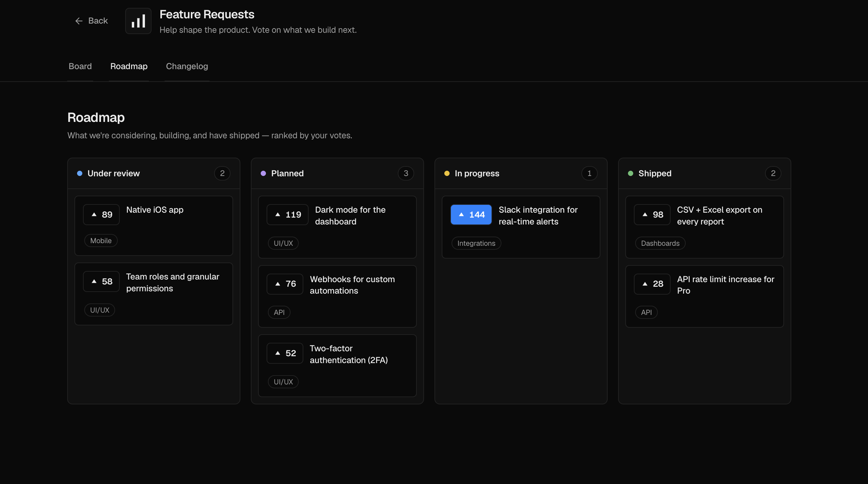Click the purple Planned status dot
The width and height of the screenshot is (868, 484).
264,173
